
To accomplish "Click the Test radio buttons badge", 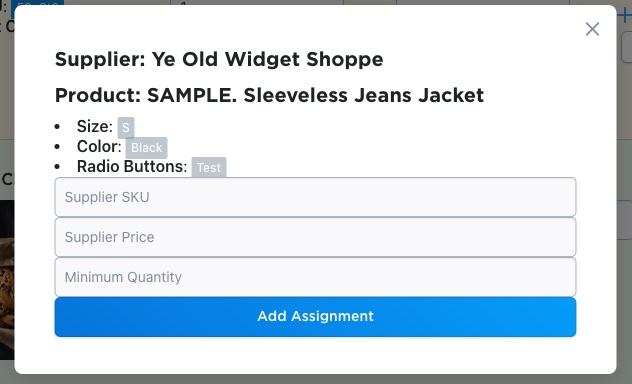I will 209,167.
